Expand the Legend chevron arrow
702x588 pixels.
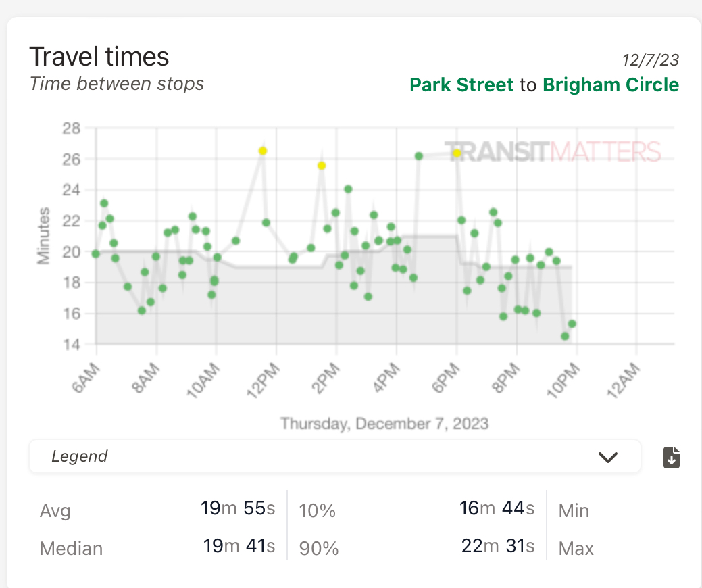click(608, 458)
